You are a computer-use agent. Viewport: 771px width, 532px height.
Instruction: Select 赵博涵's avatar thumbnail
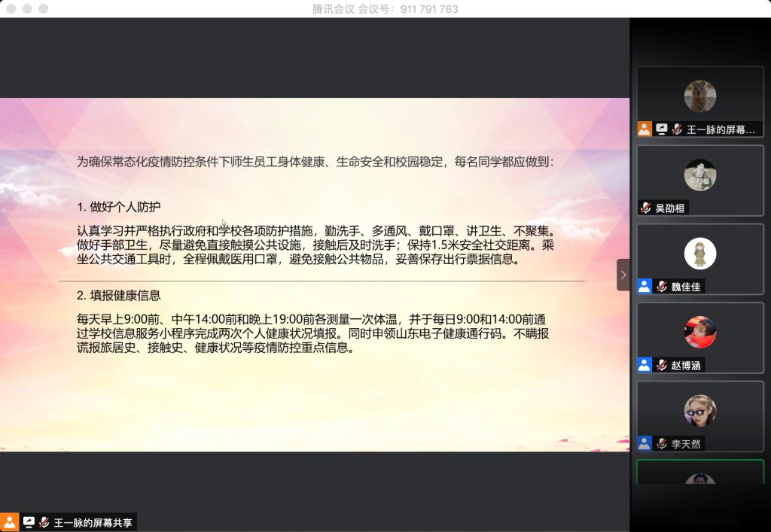click(x=699, y=332)
